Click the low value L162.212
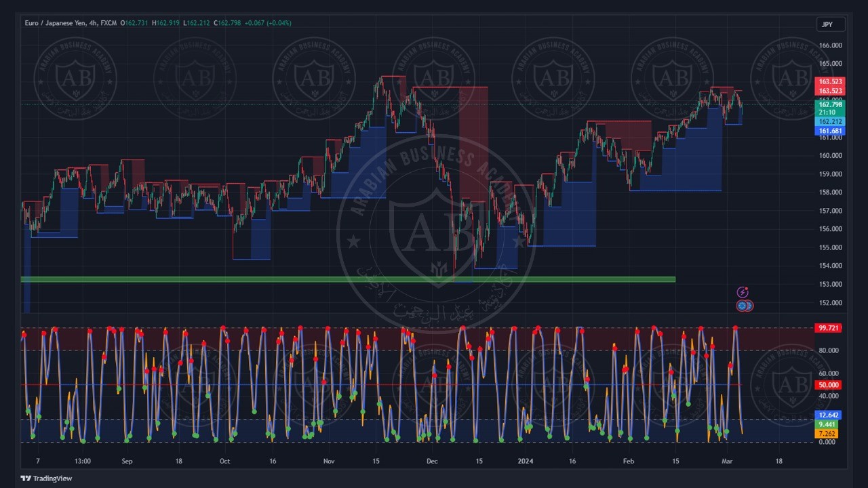The height and width of the screenshot is (488, 868). pyautogui.click(x=197, y=23)
